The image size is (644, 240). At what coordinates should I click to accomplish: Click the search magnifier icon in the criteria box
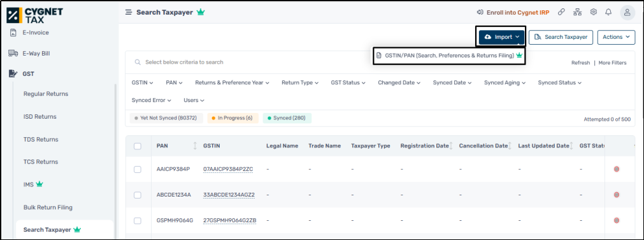click(x=138, y=62)
